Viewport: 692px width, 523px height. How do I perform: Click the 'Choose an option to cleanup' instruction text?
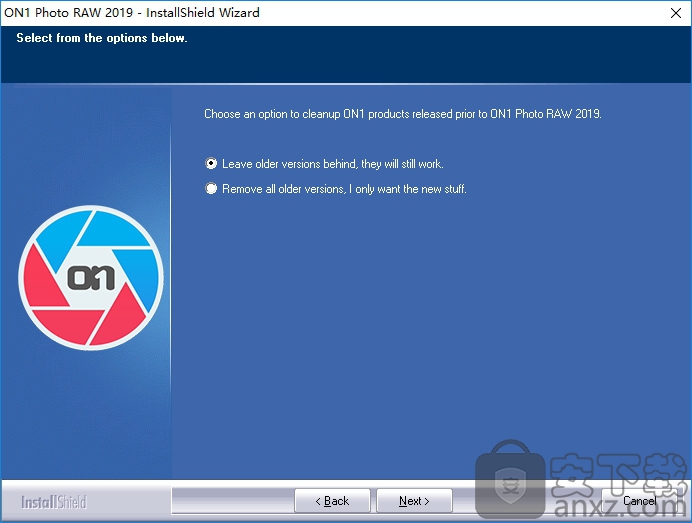point(402,114)
